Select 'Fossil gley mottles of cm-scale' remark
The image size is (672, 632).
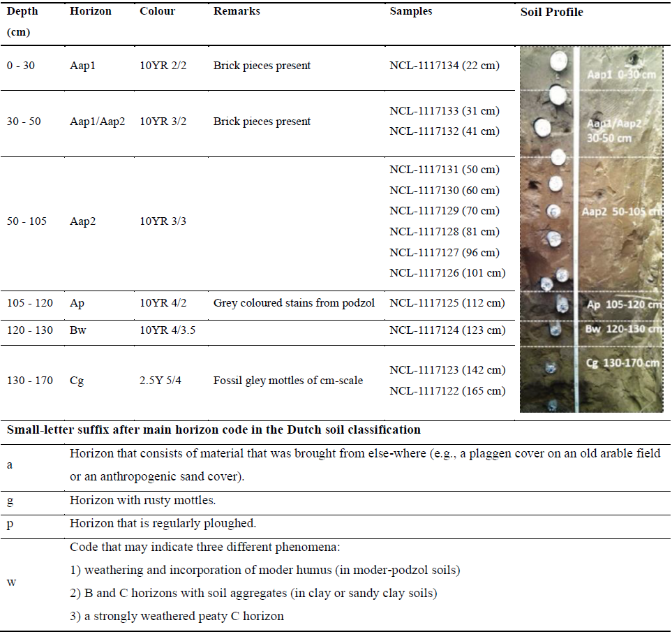288,381
